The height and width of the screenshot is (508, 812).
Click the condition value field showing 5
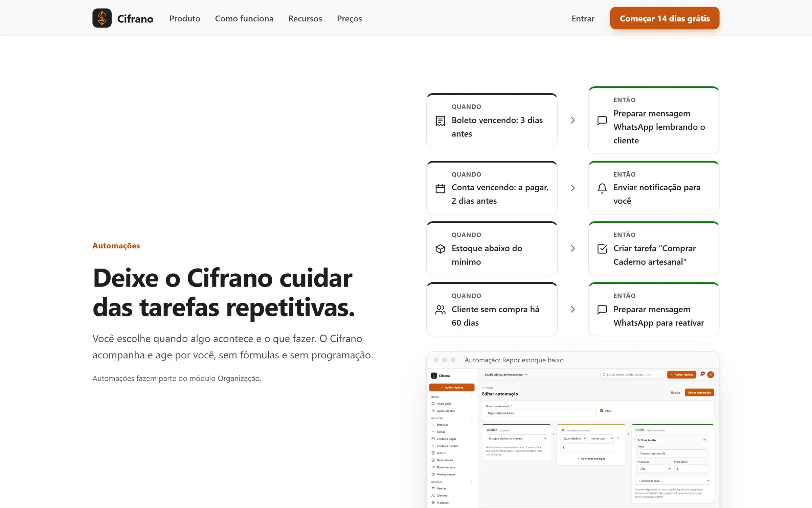pos(587,448)
